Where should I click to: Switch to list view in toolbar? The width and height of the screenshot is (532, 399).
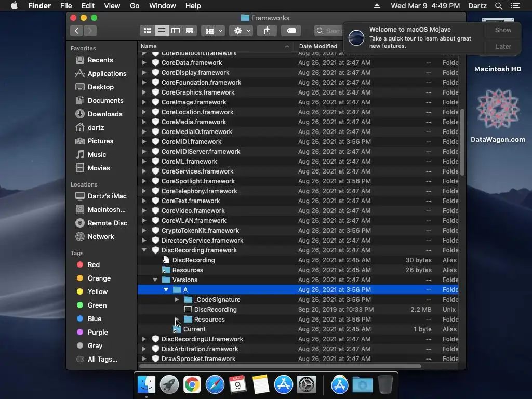click(162, 31)
